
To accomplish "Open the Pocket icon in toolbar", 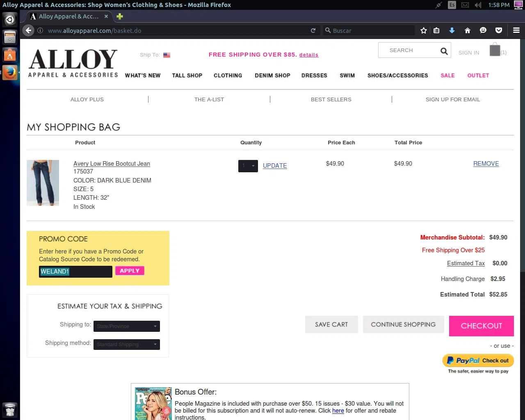I will (x=499, y=30).
